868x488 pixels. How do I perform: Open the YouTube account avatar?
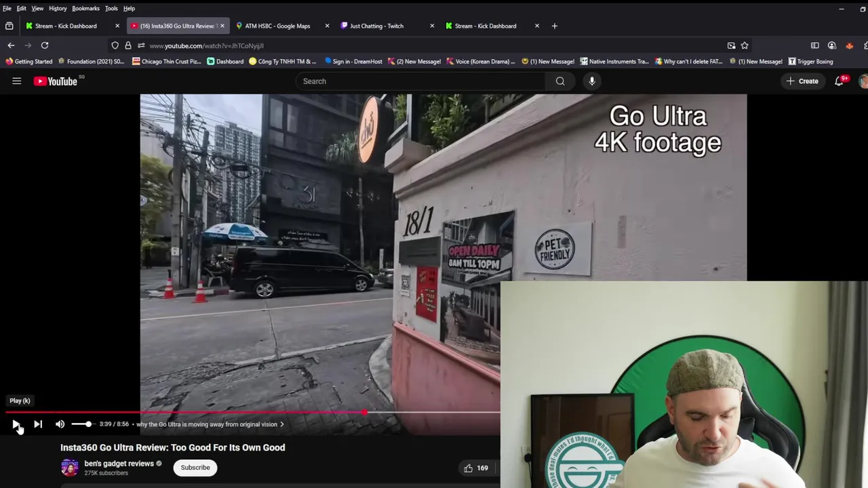tap(863, 81)
